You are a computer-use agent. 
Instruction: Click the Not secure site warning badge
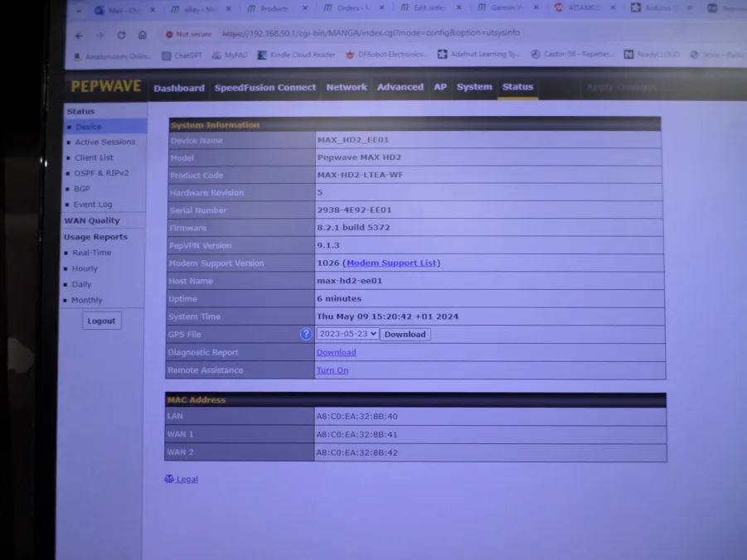click(x=188, y=35)
